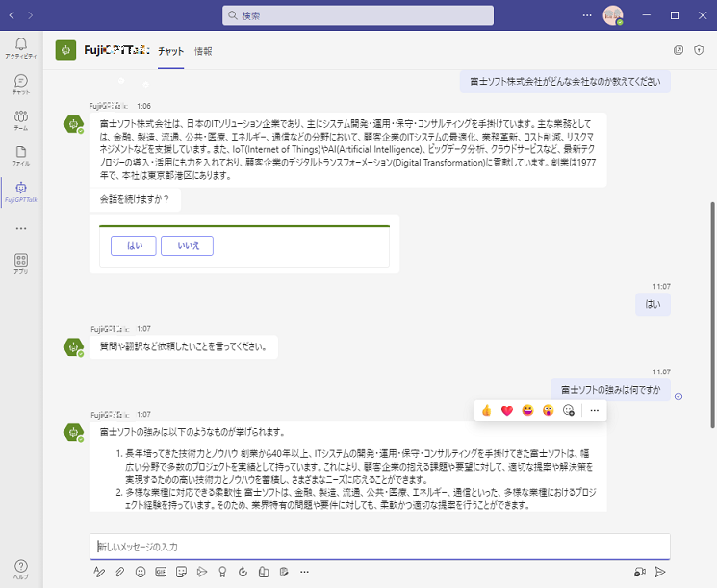Click the はい button in card
This screenshot has height=588, width=717.
134,245
